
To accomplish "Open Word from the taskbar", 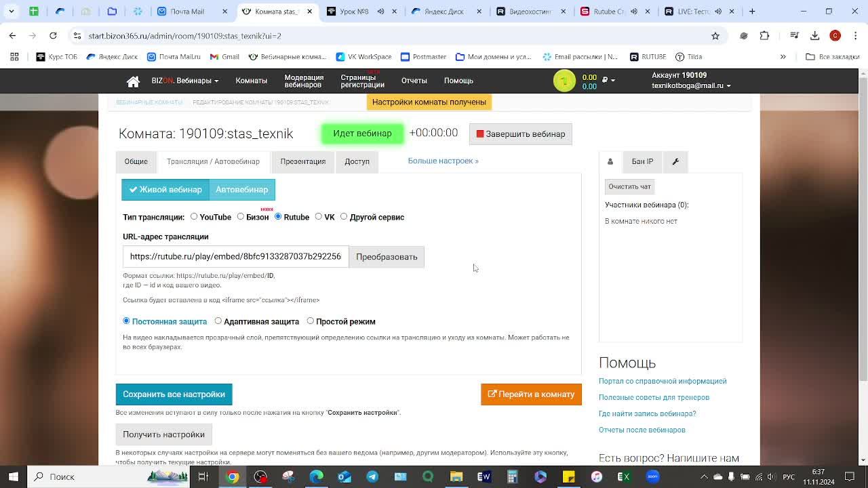I will [484, 476].
